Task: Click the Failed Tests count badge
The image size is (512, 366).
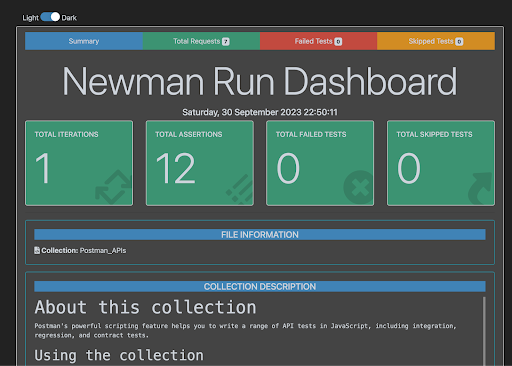Action: [338, 42]
